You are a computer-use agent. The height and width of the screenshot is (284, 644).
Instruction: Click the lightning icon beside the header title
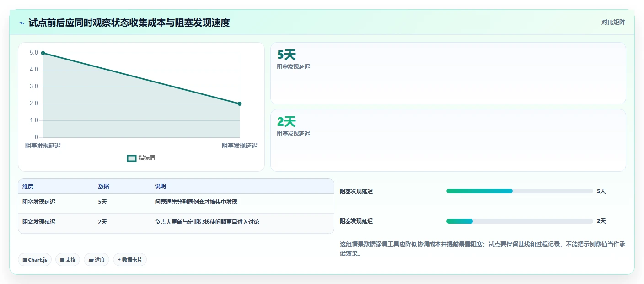pos(21,22)
